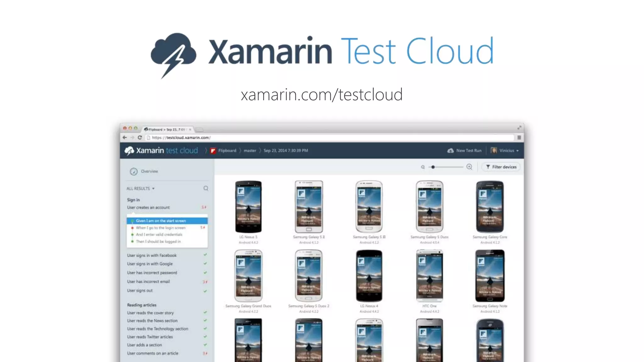
Task: Select step Given I am on the start screen
Action: point(167,221)
